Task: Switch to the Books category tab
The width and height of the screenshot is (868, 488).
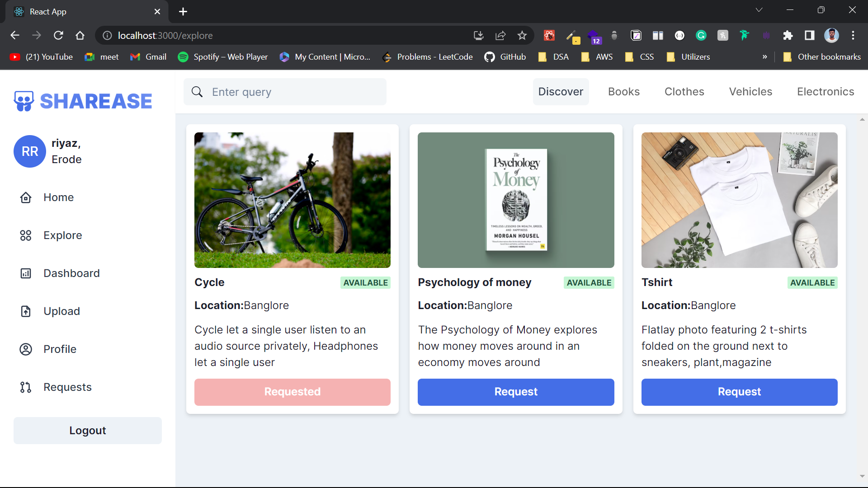Action: tap(624, 92)
